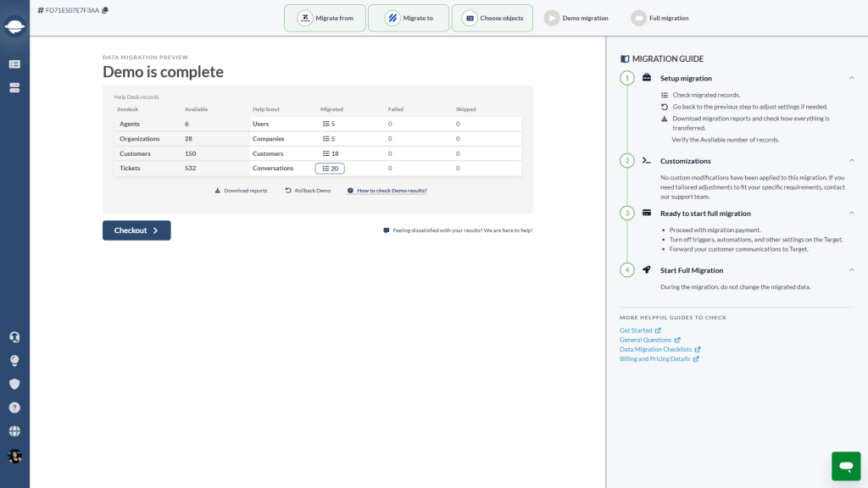Open the green chat widget
This screenshot has width=868, height=488.
[846, 466]
